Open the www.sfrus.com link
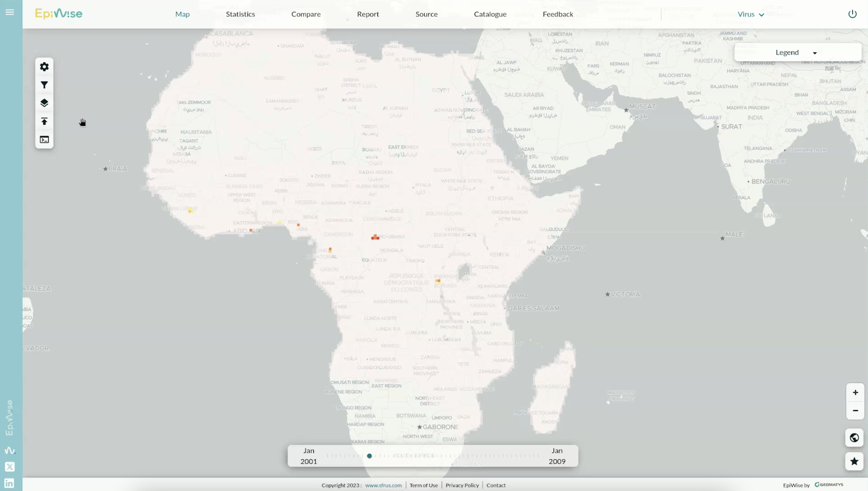Image resolution: width=868 pixels, height=491 pixels. 383,485
